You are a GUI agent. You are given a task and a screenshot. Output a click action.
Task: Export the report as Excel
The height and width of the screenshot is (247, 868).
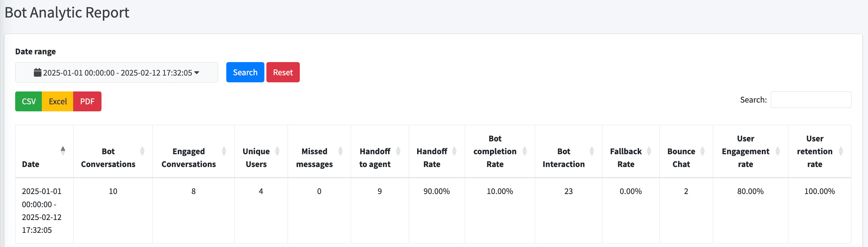point(58,101)
